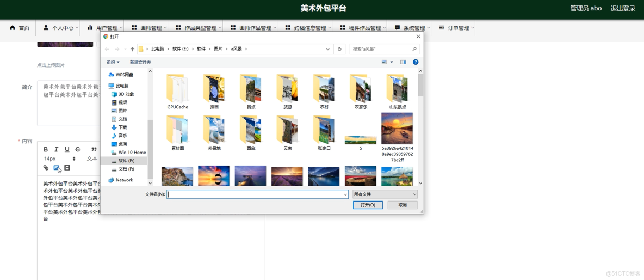Click the insert image icon in the editor
This screenshot has height=280, width=644.
click(x=57, y=168)
